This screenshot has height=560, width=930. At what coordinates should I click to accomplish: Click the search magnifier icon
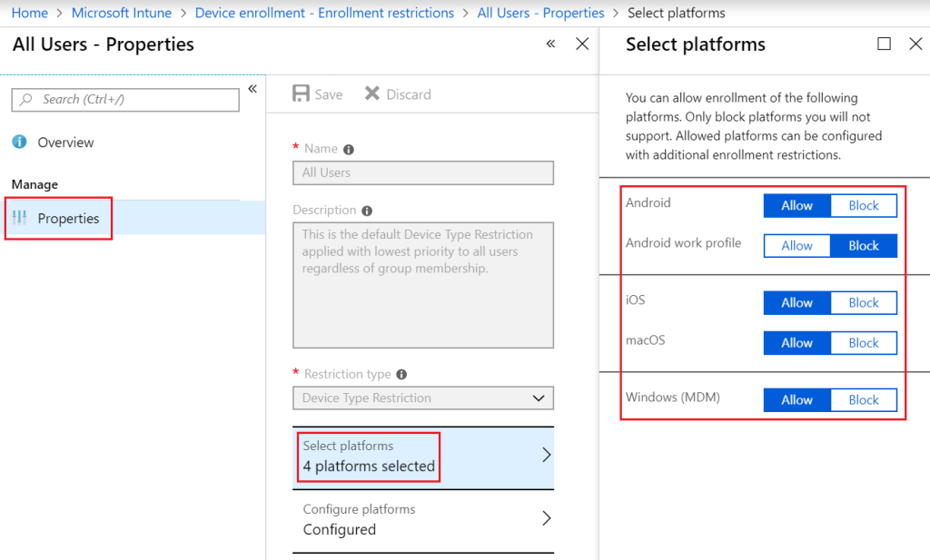pos(25,100)
